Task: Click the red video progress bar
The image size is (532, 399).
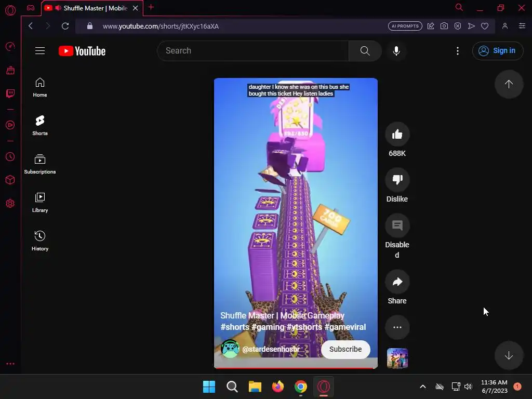Action: tap(296, 368)
